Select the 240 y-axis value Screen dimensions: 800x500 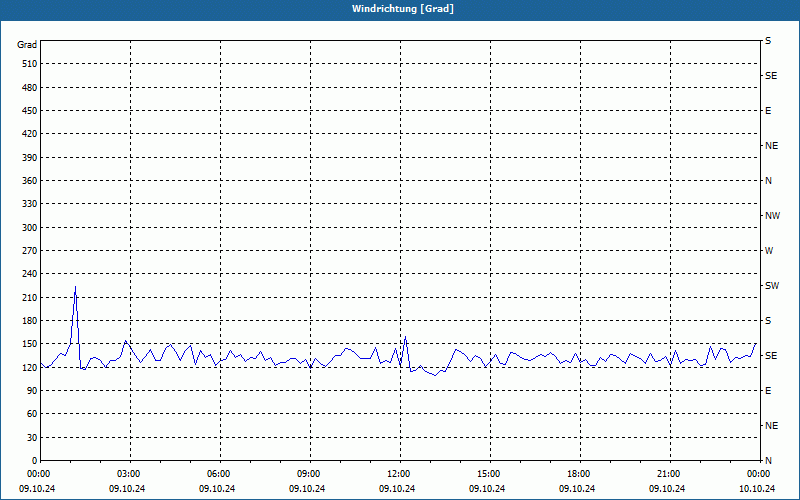(30, 274)
